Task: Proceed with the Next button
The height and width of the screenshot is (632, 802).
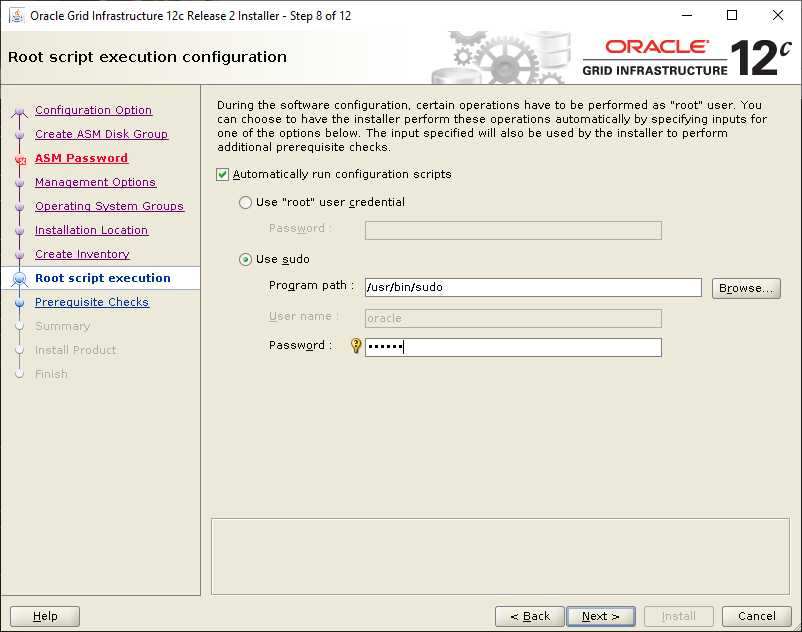Action: coord(600,616)
